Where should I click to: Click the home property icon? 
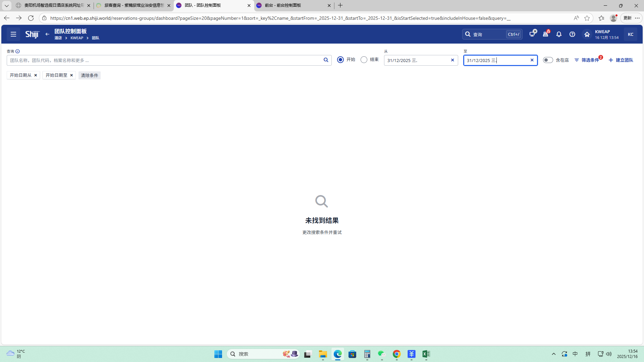point(587,34)
